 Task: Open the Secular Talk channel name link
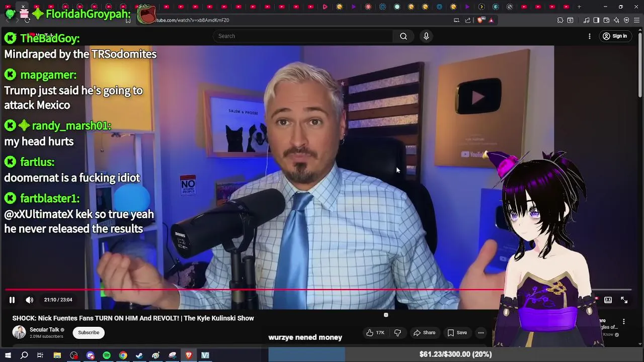coord(44,330)
